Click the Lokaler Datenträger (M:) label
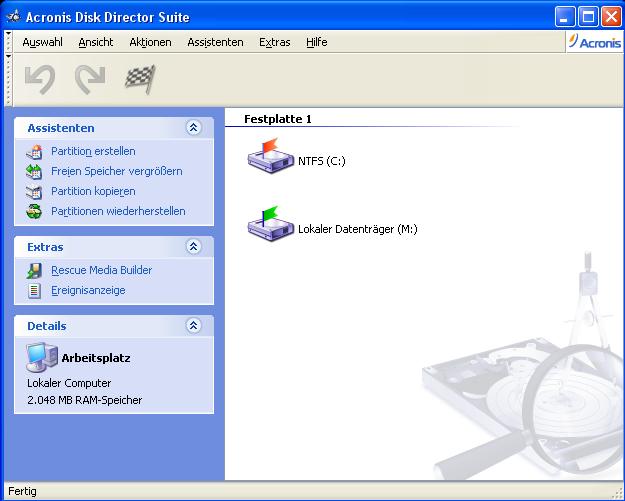Image resolution: width=625 pixels, height=501 pixels. coord(358,229)
